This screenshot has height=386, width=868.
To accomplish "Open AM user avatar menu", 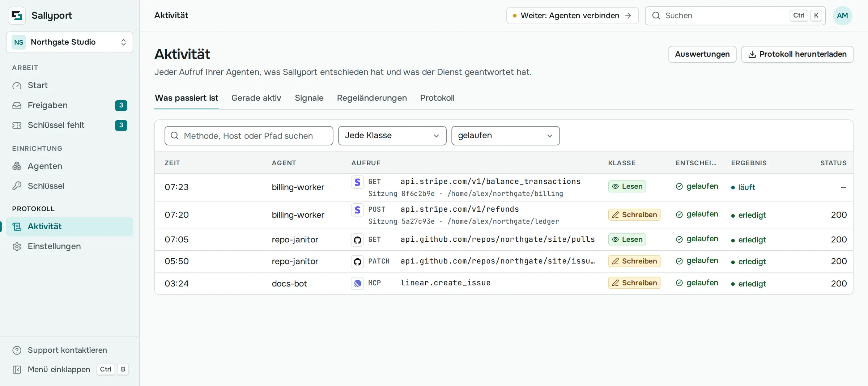I will pos(842,16).
